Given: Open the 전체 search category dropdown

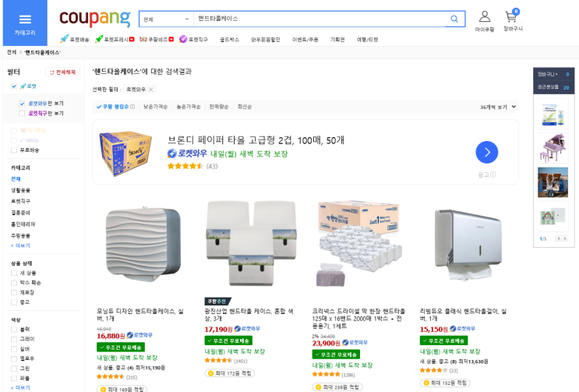Looking at the screenshot, I should coord(166,19).
